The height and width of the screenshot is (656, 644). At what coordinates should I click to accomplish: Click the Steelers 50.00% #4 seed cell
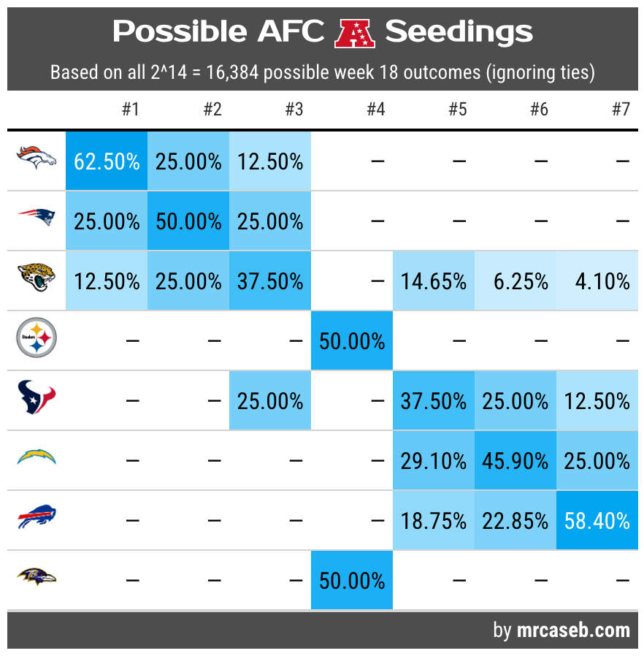[x=352, y=340]
